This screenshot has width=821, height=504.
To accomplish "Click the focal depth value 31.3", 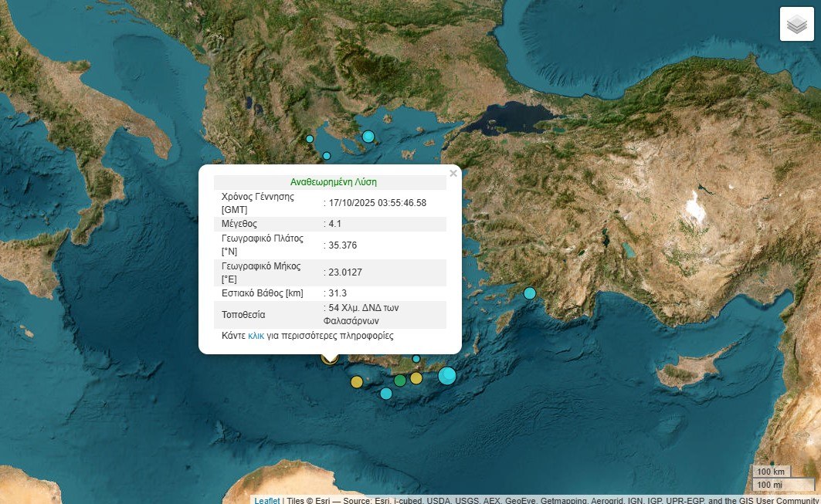I will 338,293.
